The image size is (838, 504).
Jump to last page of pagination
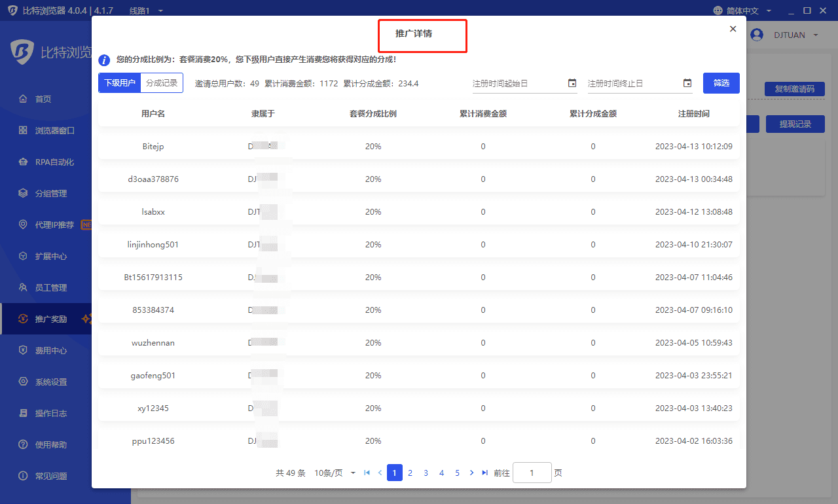pos(484,473)
